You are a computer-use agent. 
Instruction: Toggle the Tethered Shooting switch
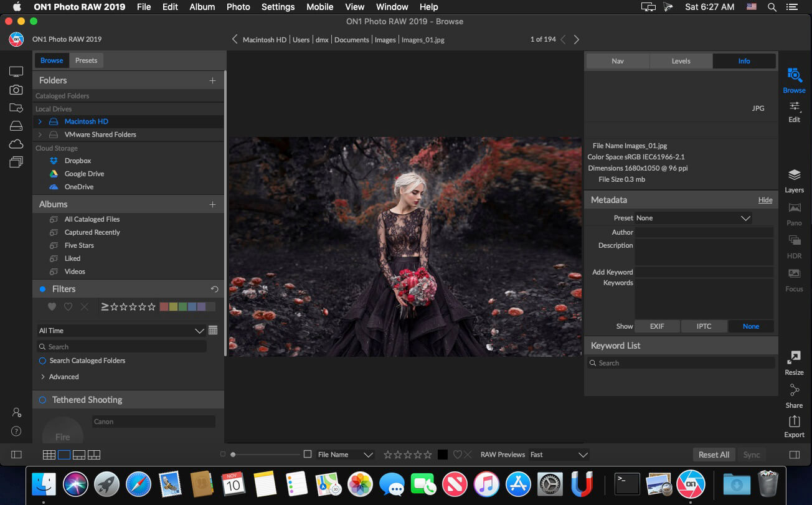pos(42,400)
